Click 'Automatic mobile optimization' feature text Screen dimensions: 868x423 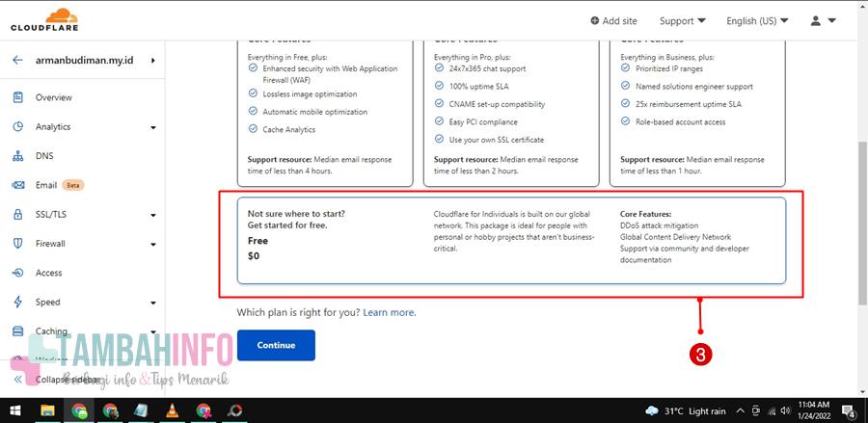(x=315, y=112)
